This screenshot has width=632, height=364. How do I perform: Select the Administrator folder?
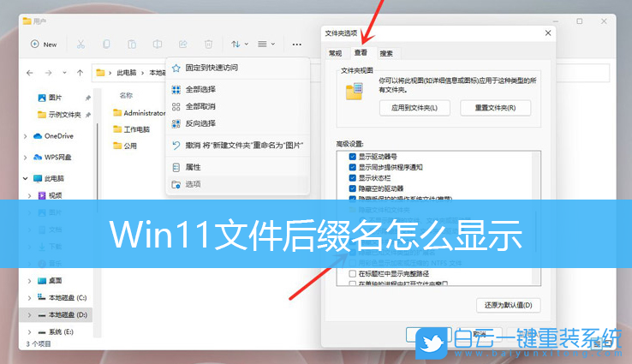pyautogui.click(x=139, y=113)
